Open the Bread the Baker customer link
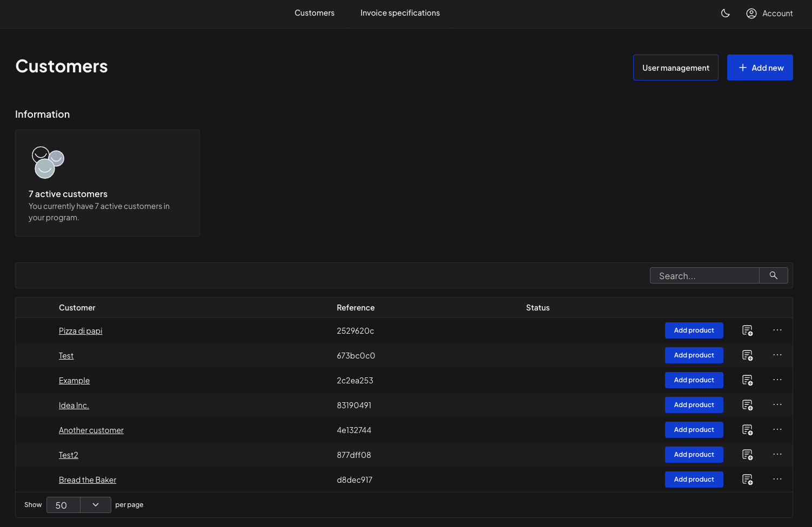This screenshot has height=527, width=812. pos(88,480)
